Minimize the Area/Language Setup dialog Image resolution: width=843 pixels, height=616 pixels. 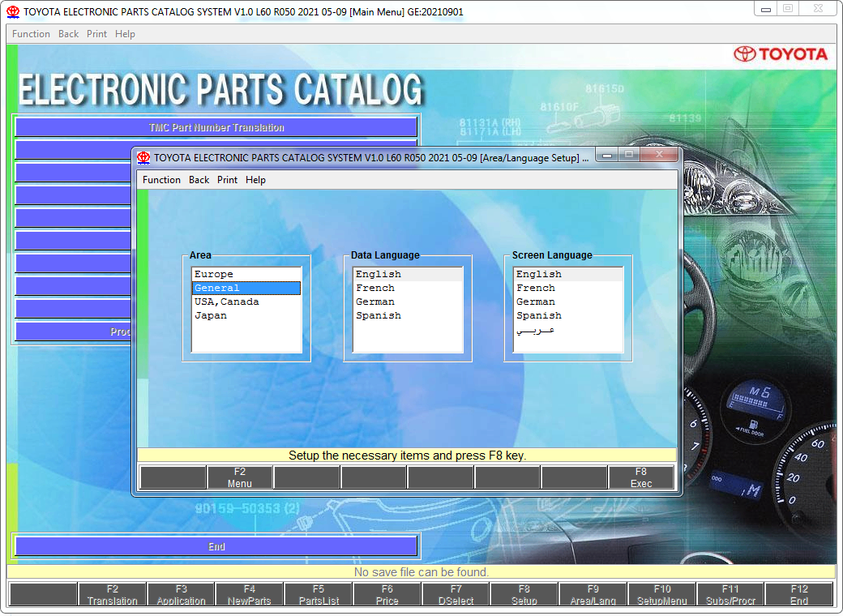pyautogui.click(x=607, y=155)
